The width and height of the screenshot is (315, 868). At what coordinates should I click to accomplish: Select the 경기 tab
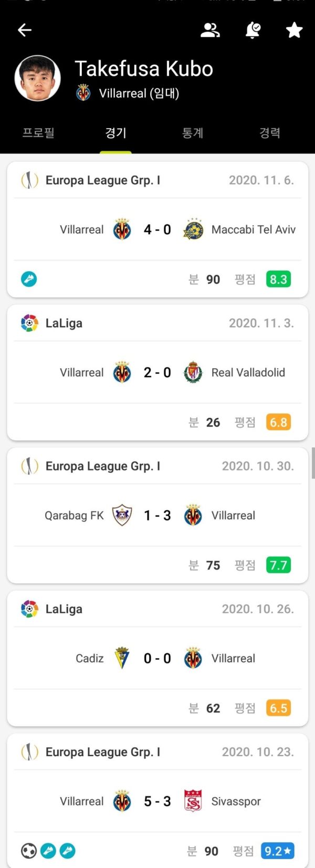tap(115, 133)
